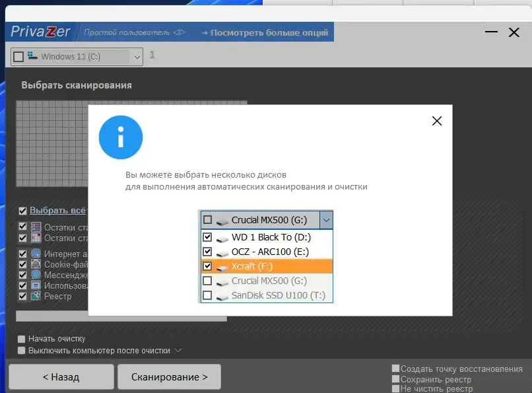The image size is (532, 393).
Task: Open the Посмотреть больше опций link
Action: coord(265,32)
